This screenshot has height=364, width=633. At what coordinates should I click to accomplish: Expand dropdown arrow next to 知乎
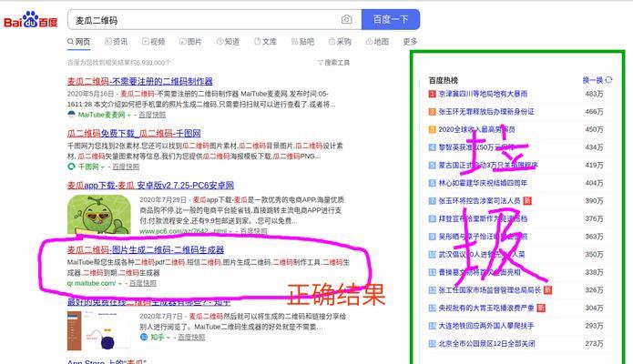click(168, 338)
